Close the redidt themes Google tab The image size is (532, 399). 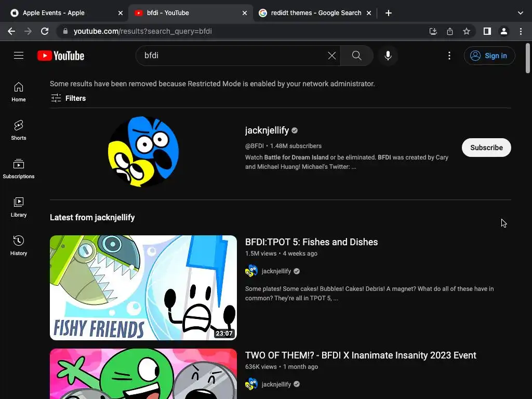369,13
